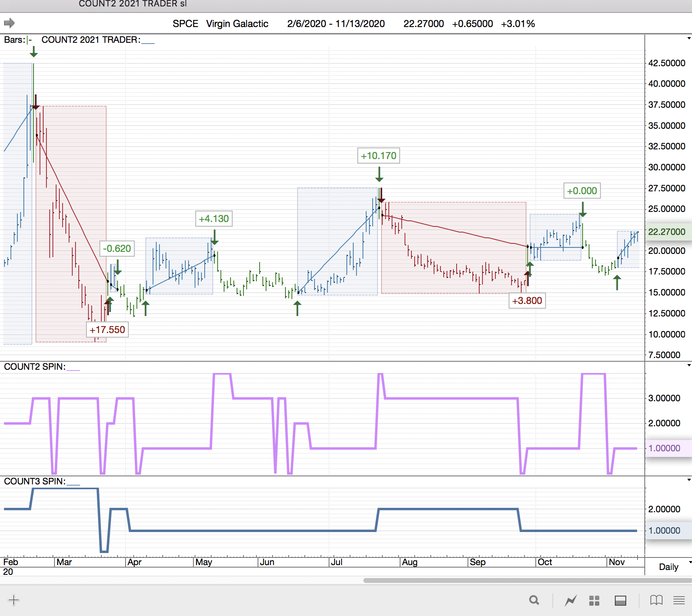692x616 pixels.
Task: Toggle the bottom pane layout icon
Action: coord(620,601)
